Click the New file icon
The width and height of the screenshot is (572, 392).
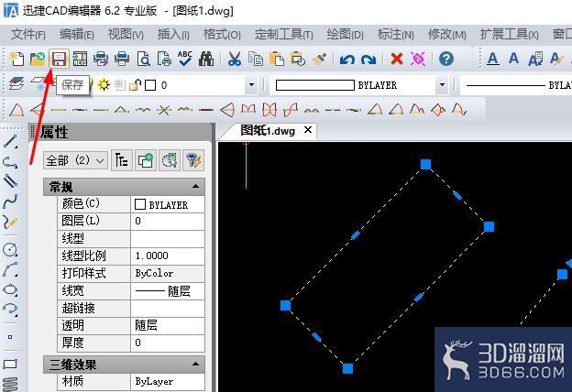pyautogui.click(x=16, y=59)
